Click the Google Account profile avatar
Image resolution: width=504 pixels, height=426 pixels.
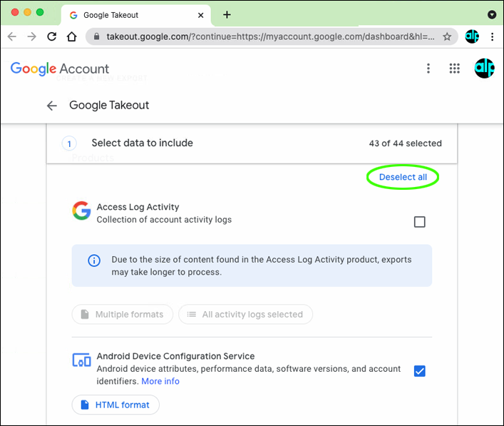point(485,69)
